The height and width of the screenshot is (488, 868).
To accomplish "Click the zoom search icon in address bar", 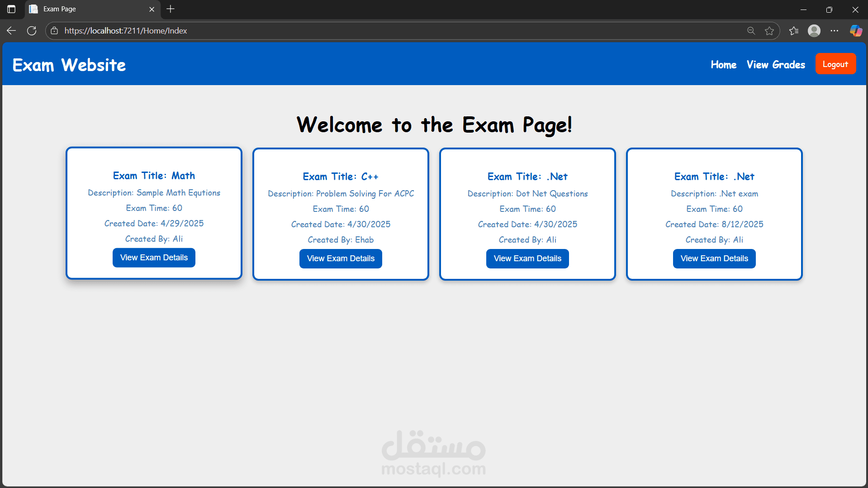I will coord(751,30).
